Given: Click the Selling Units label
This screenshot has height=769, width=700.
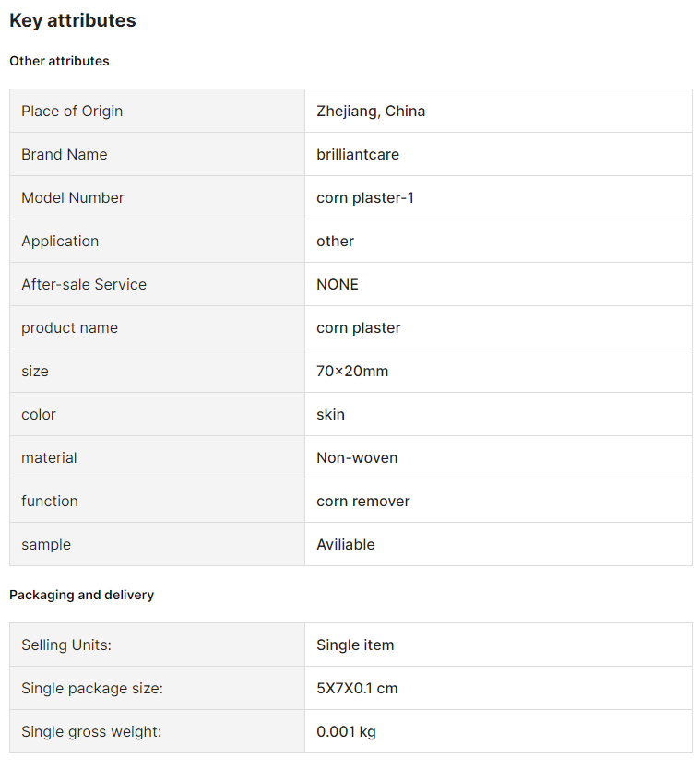Looking at the screenshot, I should (66, 645).
